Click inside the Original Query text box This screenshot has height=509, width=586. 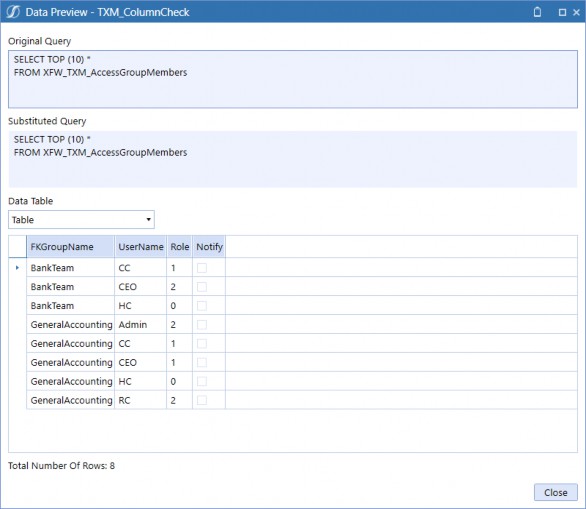tap(293, 79)
